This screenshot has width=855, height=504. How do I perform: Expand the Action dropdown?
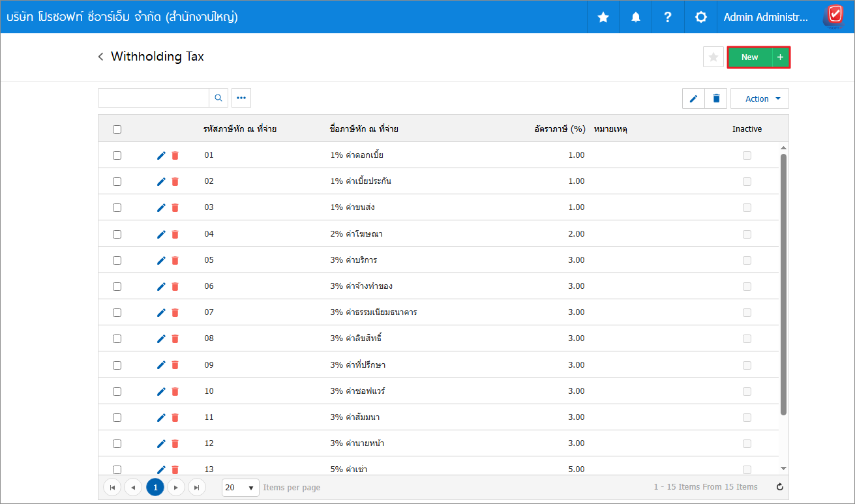[760, 98]
